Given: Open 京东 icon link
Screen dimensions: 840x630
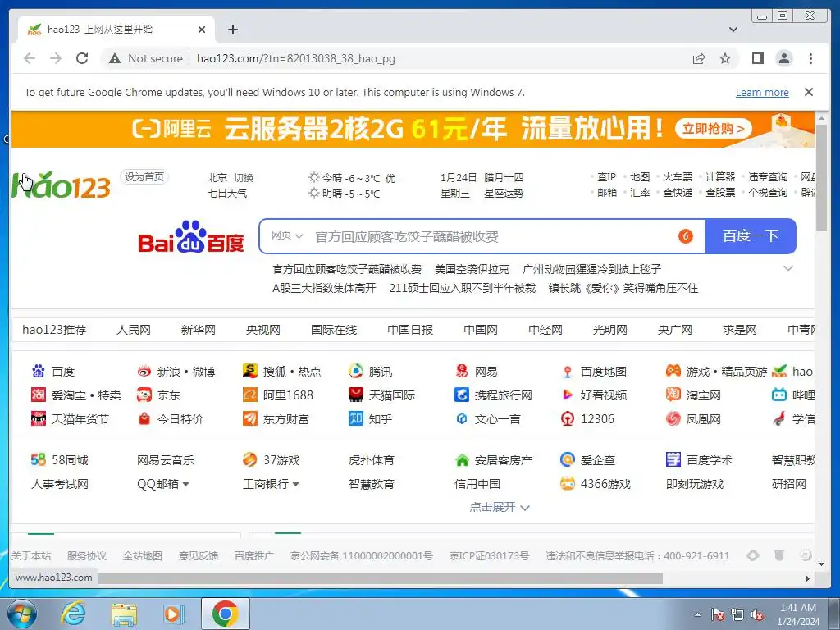Looking at the screenshot, I should tap(144, 395).
